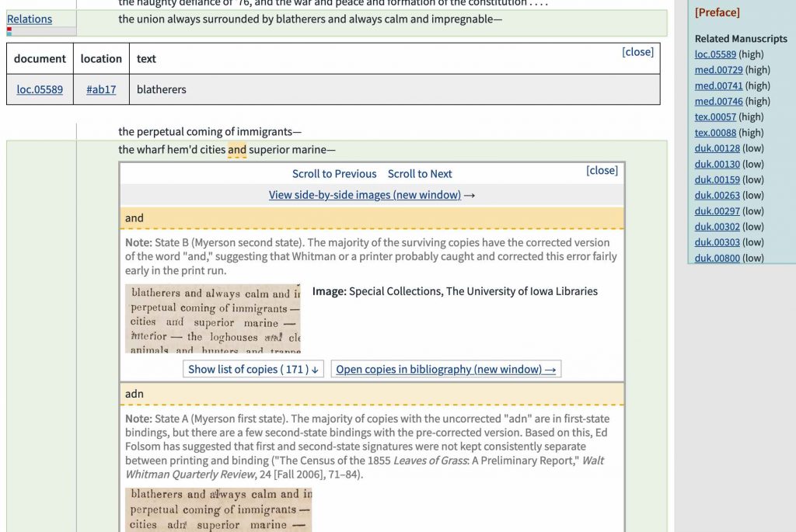
Task: Click State A 'adn' page image thumbnail
Action: click(x=218, y=509)
